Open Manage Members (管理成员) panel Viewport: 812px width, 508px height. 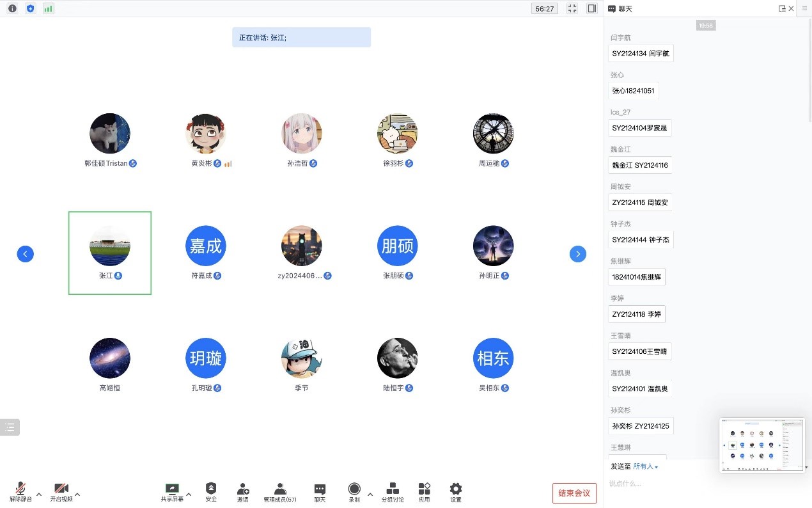pyautogui.click(x=279, y=489)
